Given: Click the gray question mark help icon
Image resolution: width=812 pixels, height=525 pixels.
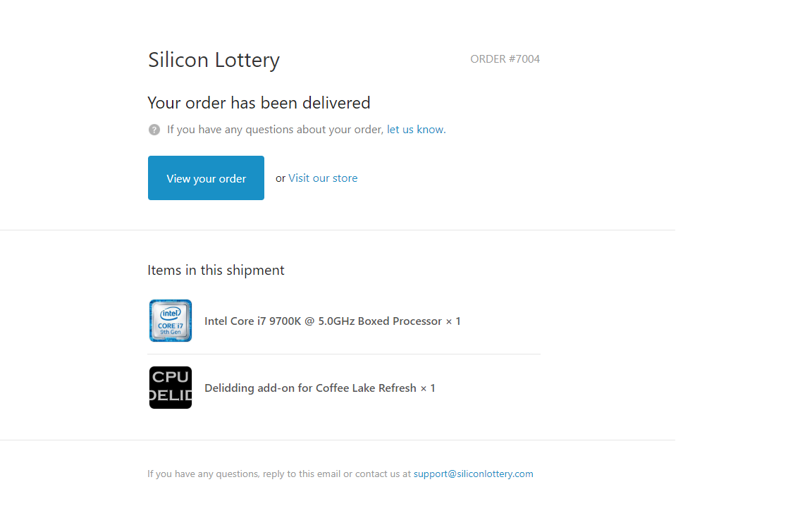Looking at the screenshot, I should pos(154,130).
